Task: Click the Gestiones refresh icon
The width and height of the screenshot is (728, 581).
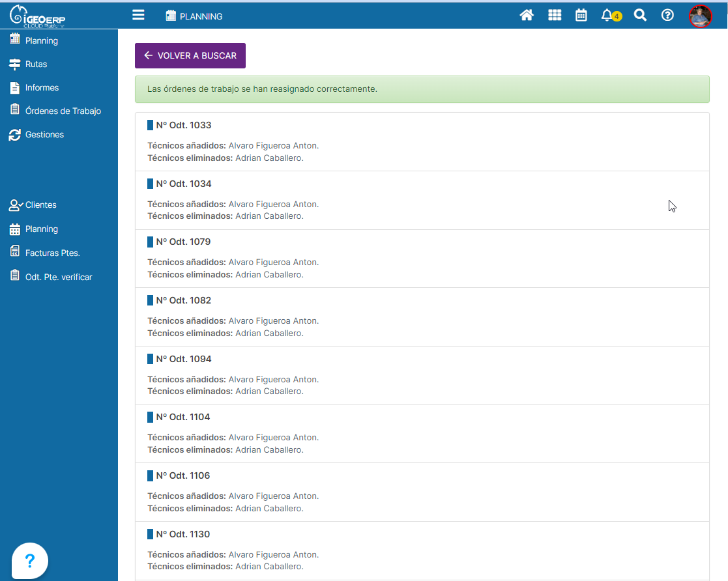Action: tap(15, 135)
